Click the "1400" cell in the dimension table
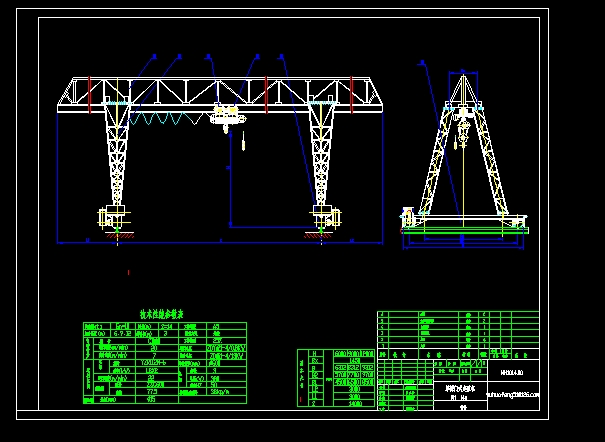The height and width of the screenshot is (442, 605). tap(355, 403)
